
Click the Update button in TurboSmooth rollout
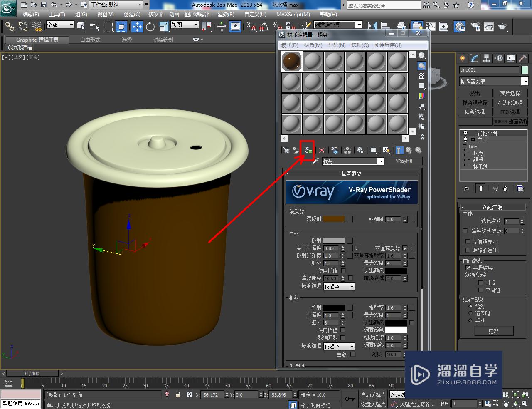(494, 331)
